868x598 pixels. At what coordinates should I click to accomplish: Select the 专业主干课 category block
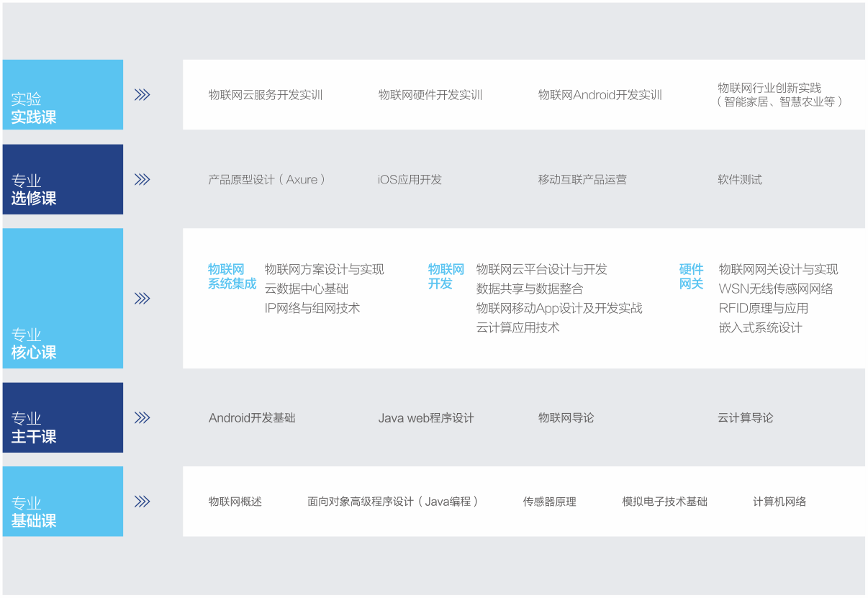pyautogui.click(x=63, y=417)
